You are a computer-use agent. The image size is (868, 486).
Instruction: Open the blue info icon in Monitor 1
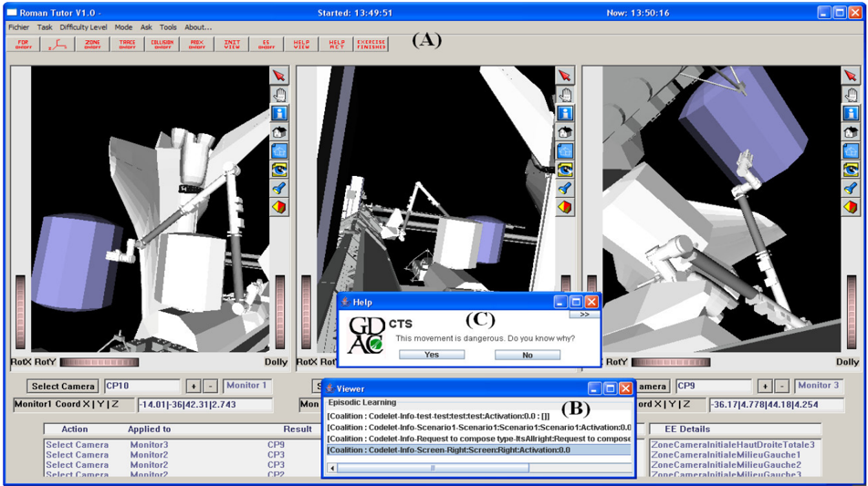[279, 113]
